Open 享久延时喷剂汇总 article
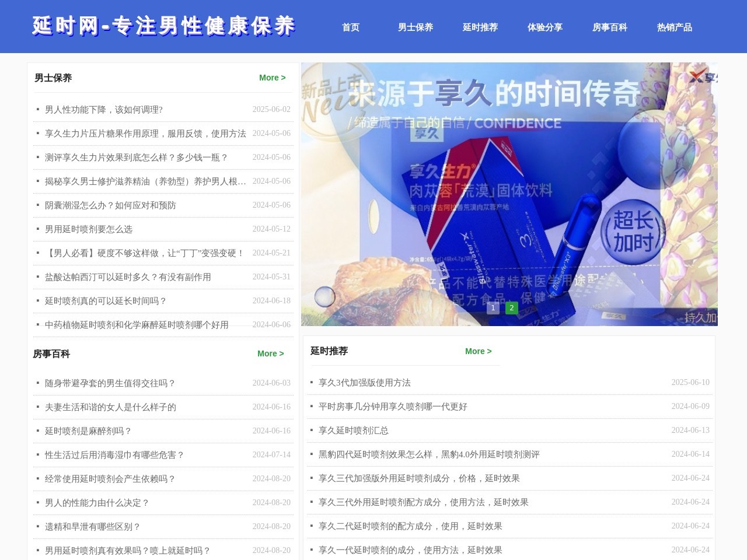The image size is (747, 560). (354, 430)
